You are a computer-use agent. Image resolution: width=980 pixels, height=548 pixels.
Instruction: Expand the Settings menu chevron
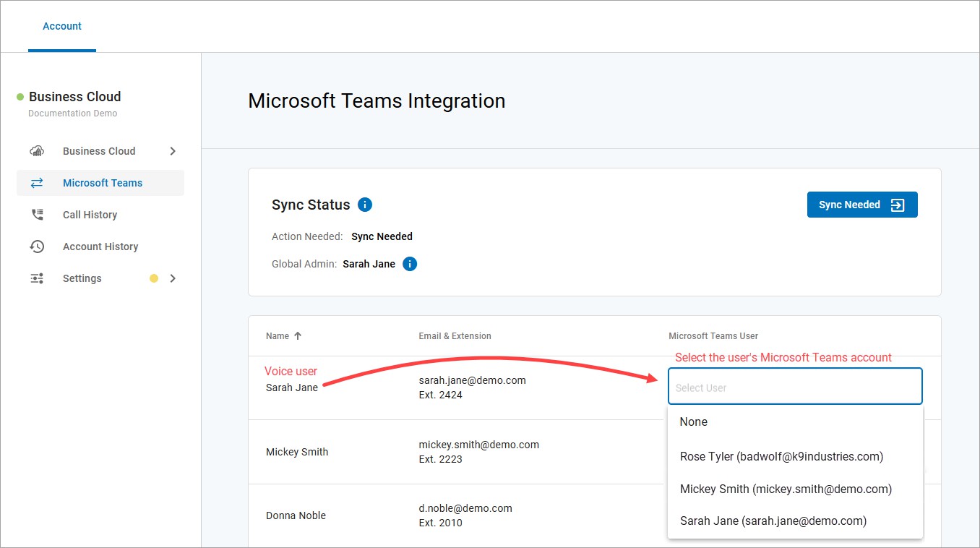173,278
